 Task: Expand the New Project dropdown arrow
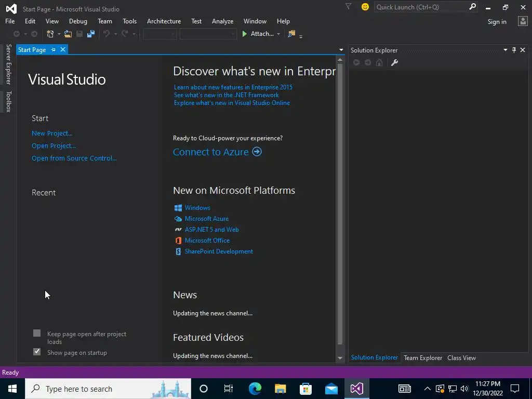pos(59,34)
